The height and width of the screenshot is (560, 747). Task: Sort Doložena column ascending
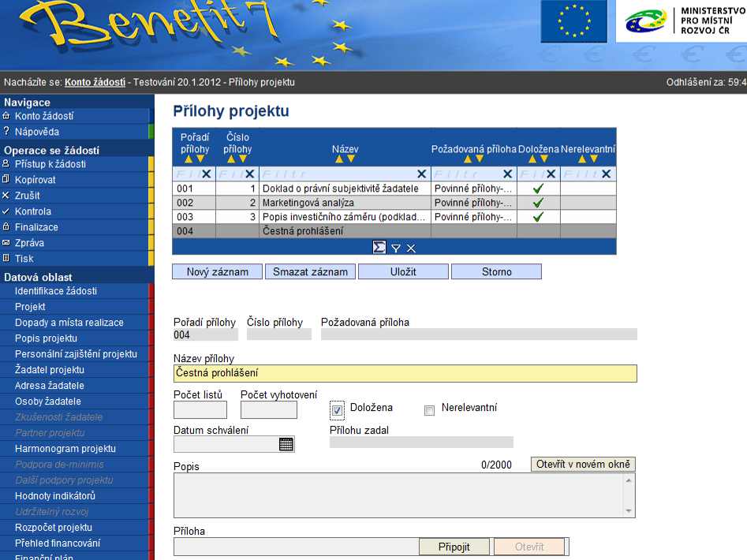coord(532,159)
